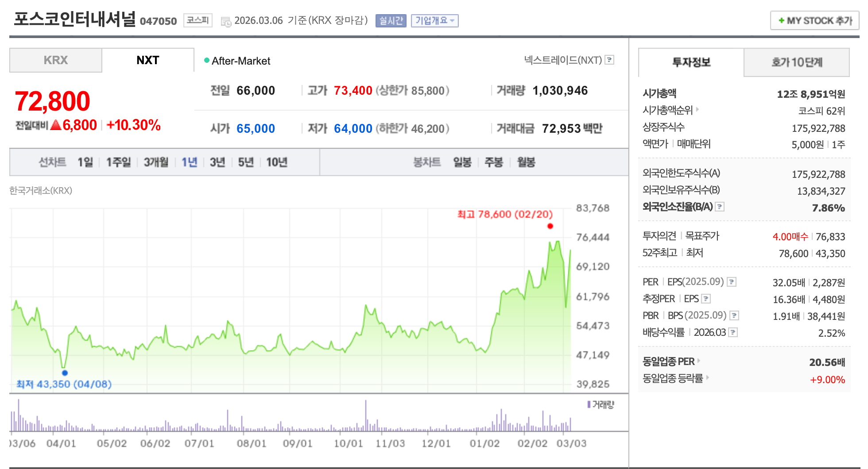Select the 10년 line chart period
This screenshot has height=469, width=868.
(x=277, y=162)
